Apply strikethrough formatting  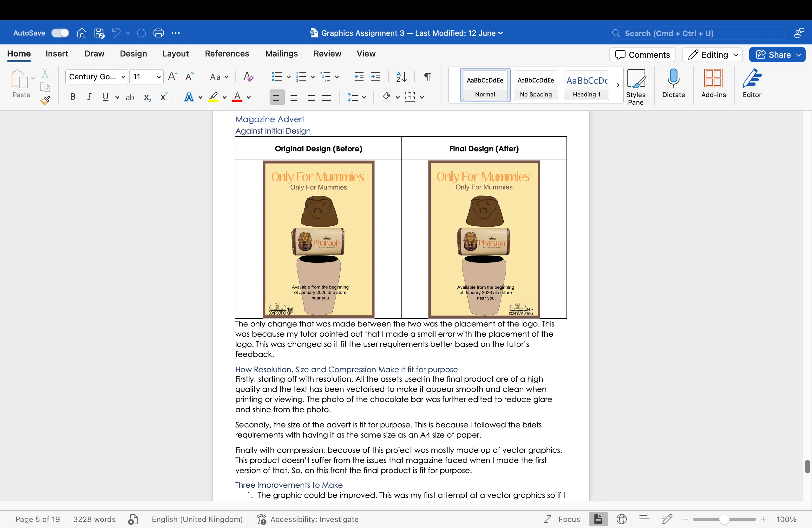pyautogui.click(x=130, y=97)
